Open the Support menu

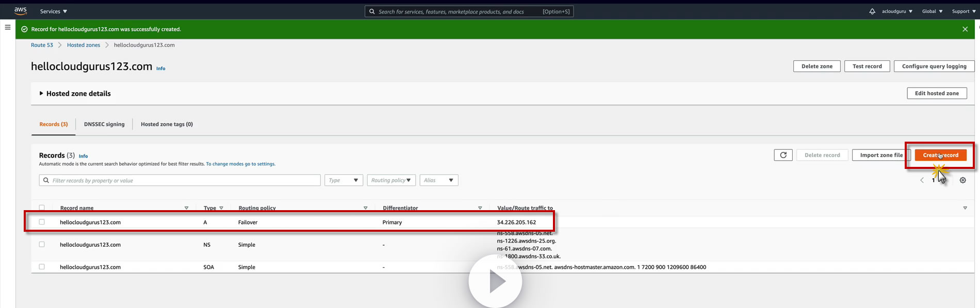point(963,11)
